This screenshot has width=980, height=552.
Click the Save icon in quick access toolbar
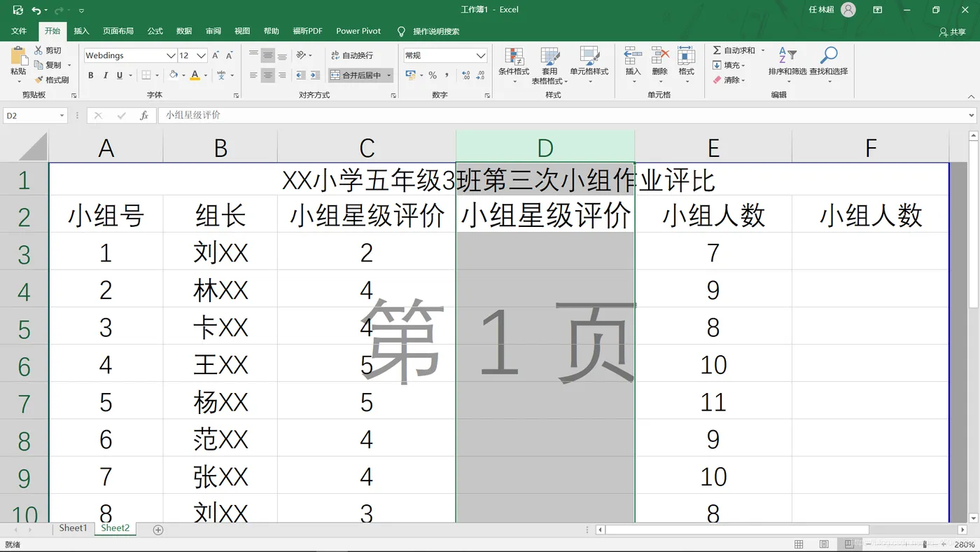(x=18, y=10)
